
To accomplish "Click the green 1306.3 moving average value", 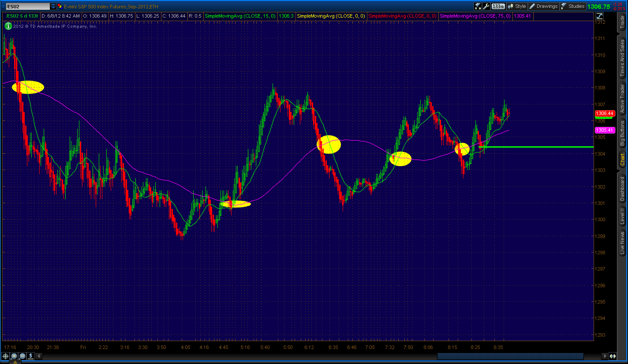I will click(287, 16).
